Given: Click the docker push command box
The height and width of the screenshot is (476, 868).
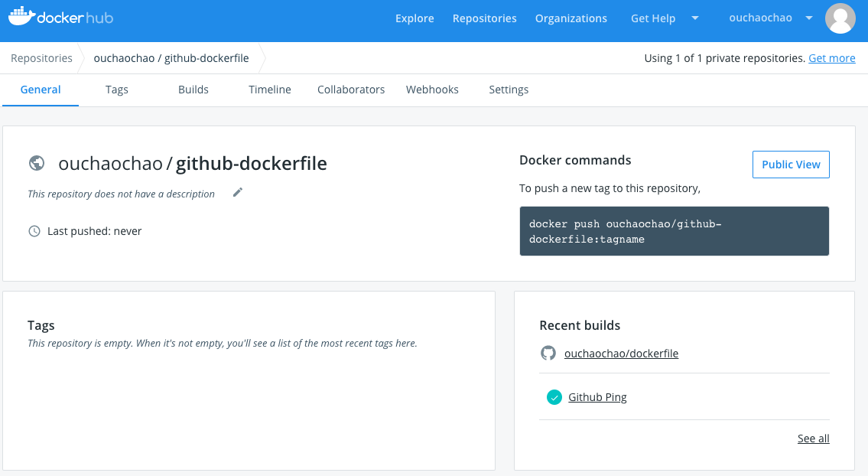Looking at the screenshot, I should [x=675, y=231].
